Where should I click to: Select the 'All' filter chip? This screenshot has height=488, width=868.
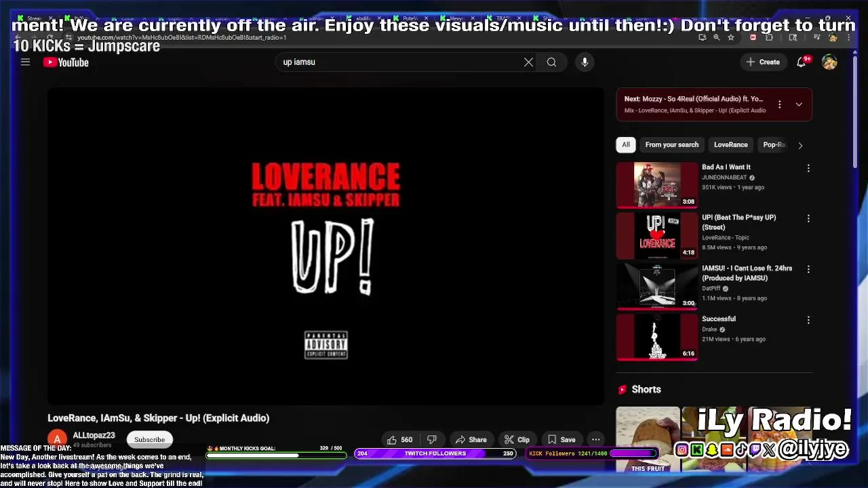(x=626, y=144)
